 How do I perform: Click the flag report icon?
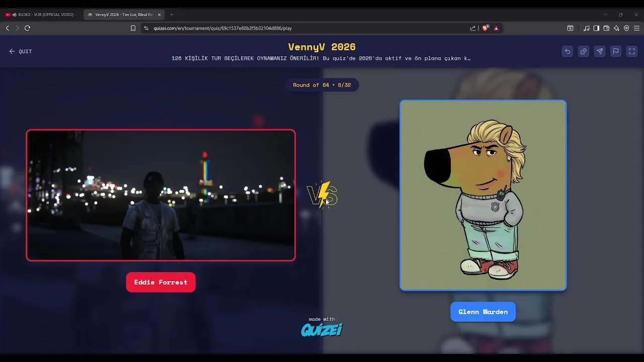(x=616, y=51)
